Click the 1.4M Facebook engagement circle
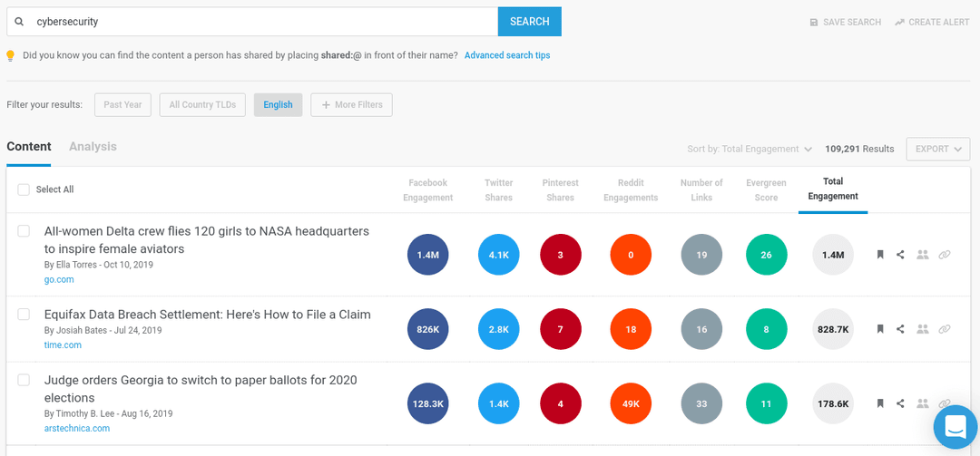The height and width of the screenshot is (456, 980). (x=428, y=255)
